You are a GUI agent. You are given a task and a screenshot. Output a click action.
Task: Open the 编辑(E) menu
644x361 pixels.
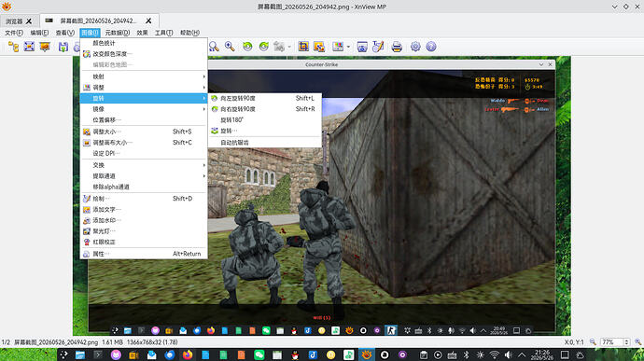click(x=39, y=33)
